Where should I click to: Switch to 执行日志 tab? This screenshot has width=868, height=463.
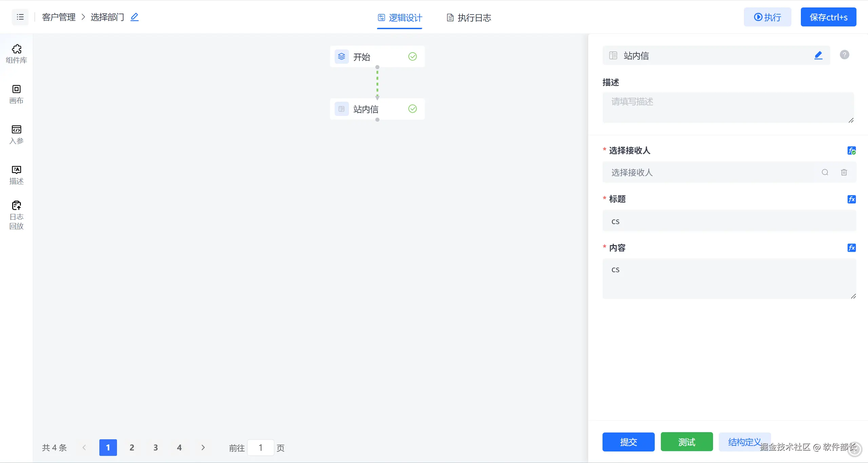coord(469,18)
